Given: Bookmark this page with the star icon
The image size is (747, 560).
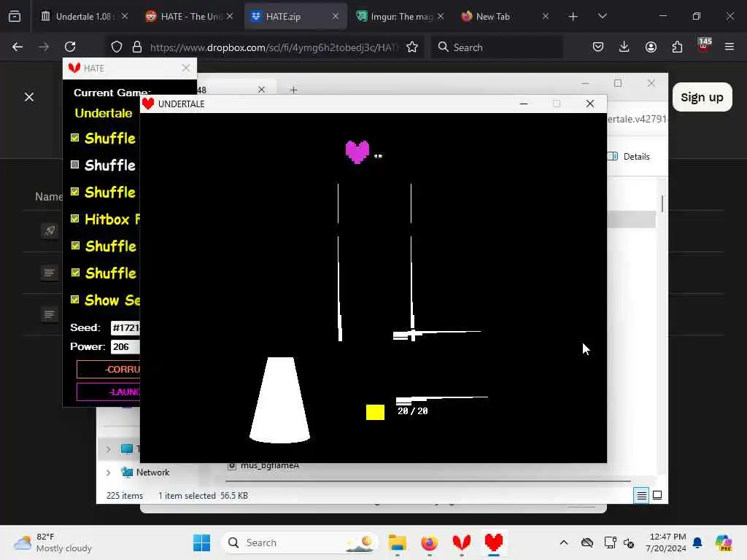Looking at the screenshot, I should click(412, 47).
